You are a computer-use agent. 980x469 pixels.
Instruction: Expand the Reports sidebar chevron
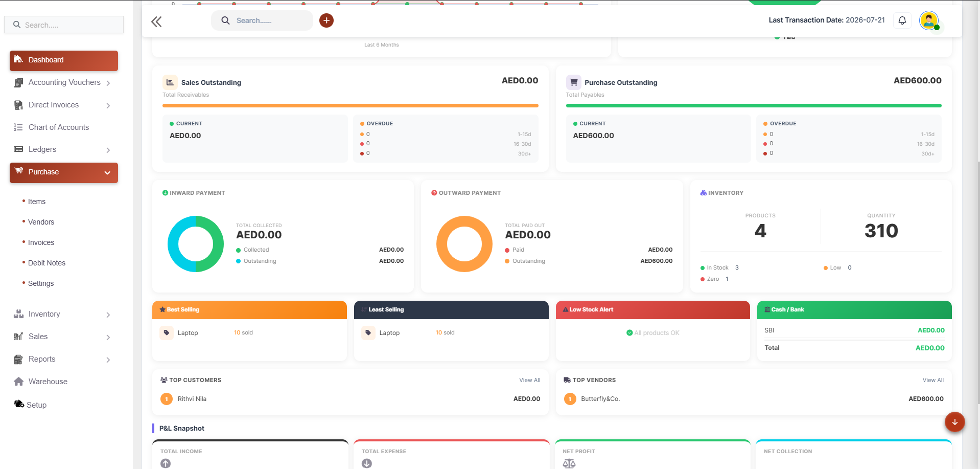coord(108,360)
